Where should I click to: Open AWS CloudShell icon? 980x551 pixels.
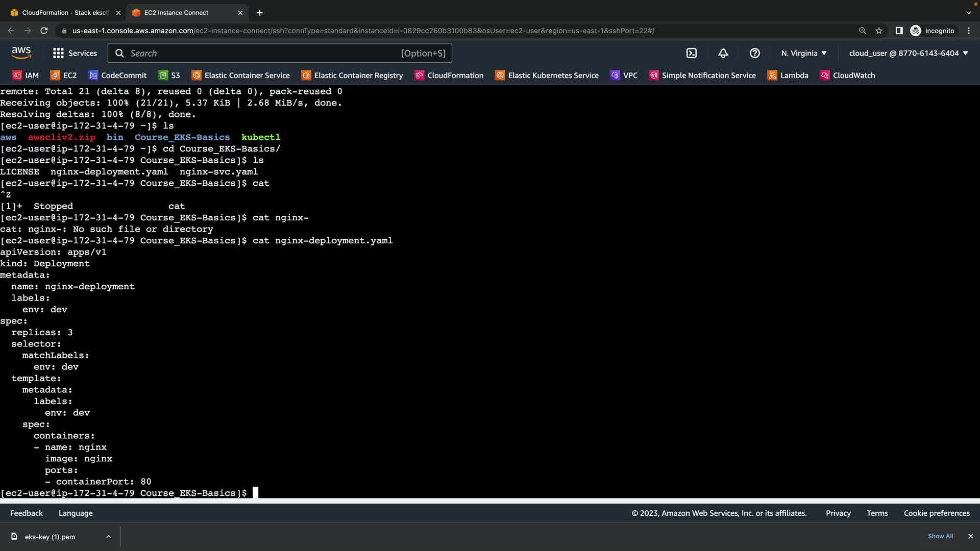click(x=692, y=53)
